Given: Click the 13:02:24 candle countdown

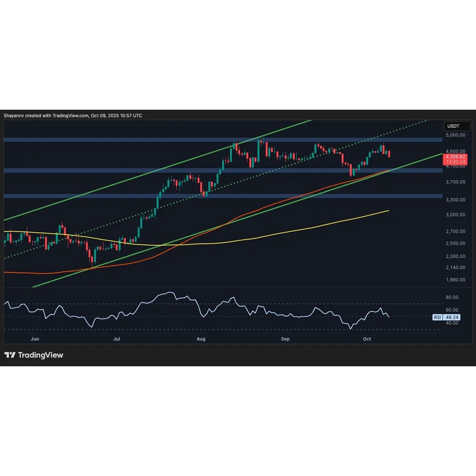Looking at the screenshot, I should click(x=455, y=162).
